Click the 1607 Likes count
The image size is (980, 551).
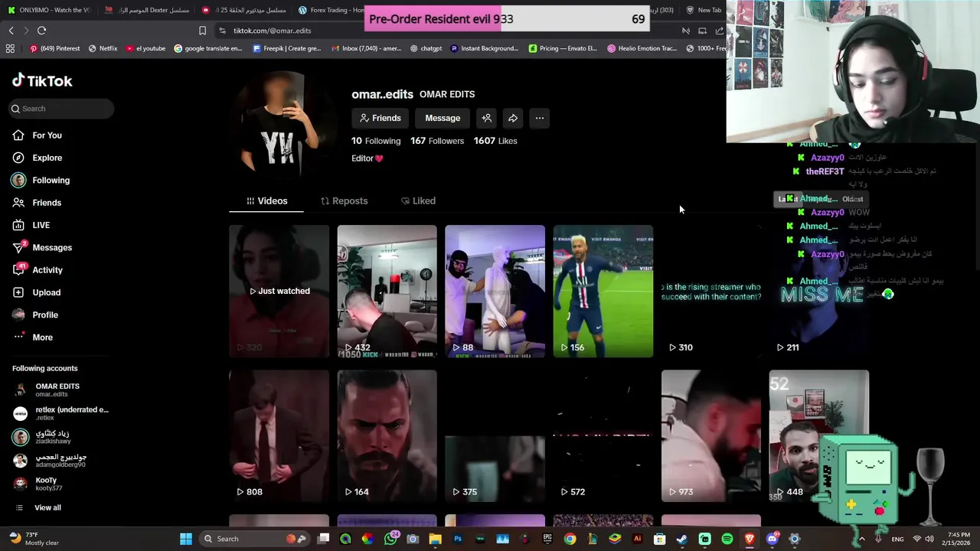pos(495,141)
